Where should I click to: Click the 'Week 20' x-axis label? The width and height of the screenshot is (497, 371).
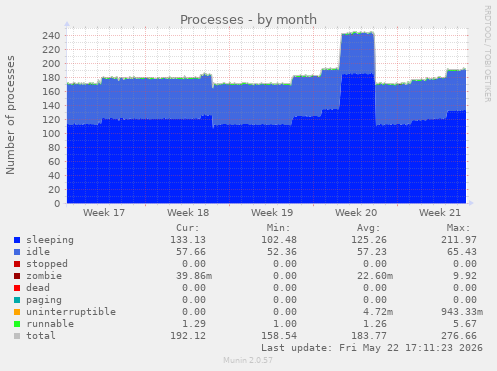356,213
